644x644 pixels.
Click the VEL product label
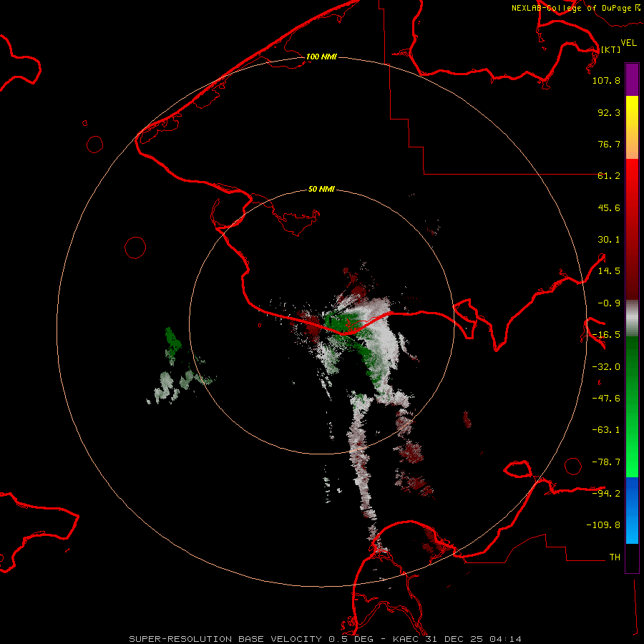pyautogui.click(x=628, y=43)
